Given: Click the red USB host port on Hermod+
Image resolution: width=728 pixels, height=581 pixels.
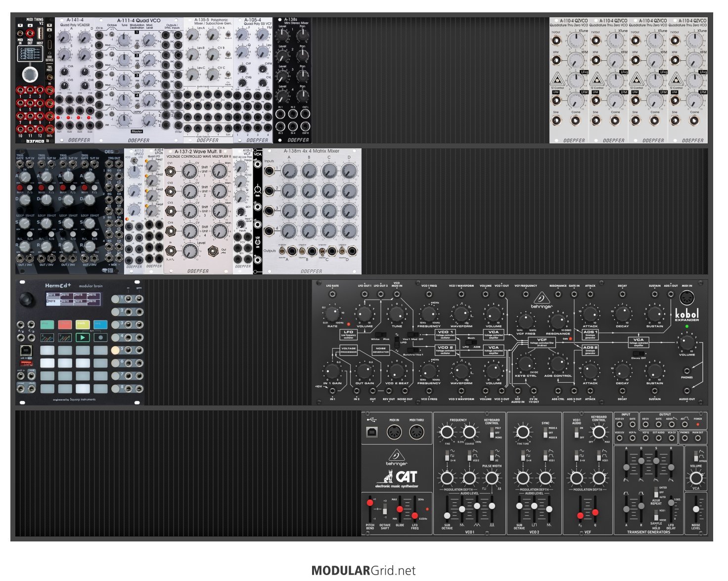Looking at the screenshot, I should coord(27,363).
